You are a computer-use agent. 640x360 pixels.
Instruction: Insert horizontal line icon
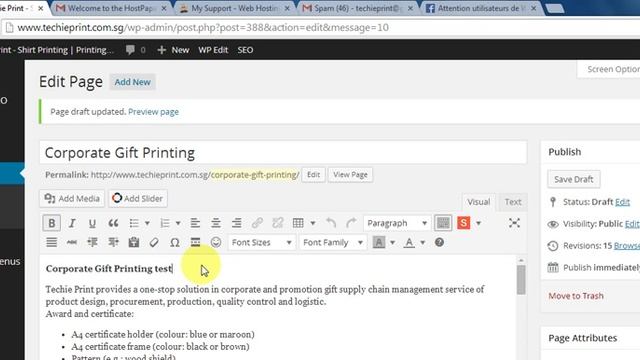tap(195, 242)
